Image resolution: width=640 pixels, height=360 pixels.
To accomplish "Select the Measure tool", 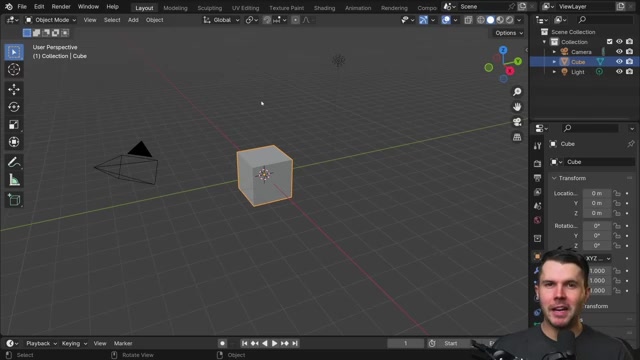I will tap(14, 180).
